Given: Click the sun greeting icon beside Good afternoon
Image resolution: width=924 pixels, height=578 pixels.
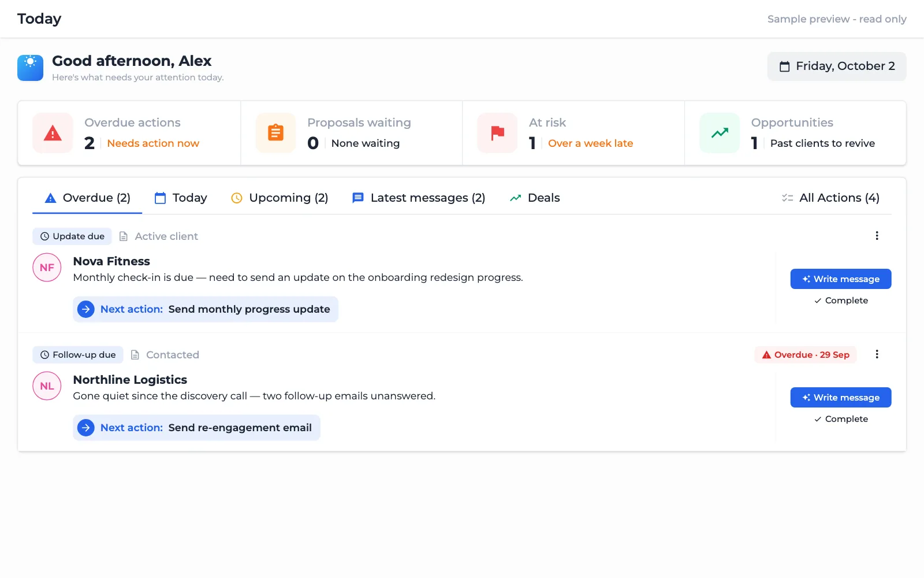Looking at the screenshot, I should (x=30, y=68).
